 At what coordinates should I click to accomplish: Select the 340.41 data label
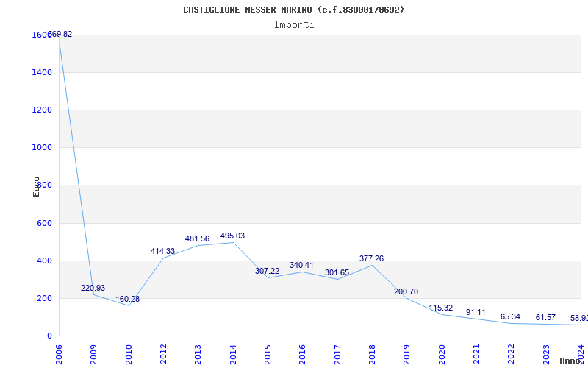click(301, 265)
